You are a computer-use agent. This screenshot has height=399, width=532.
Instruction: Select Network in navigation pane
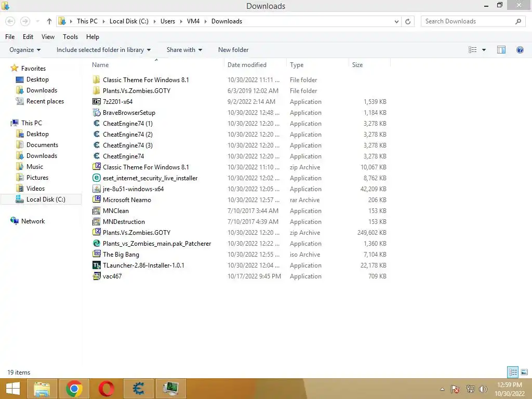33,221
